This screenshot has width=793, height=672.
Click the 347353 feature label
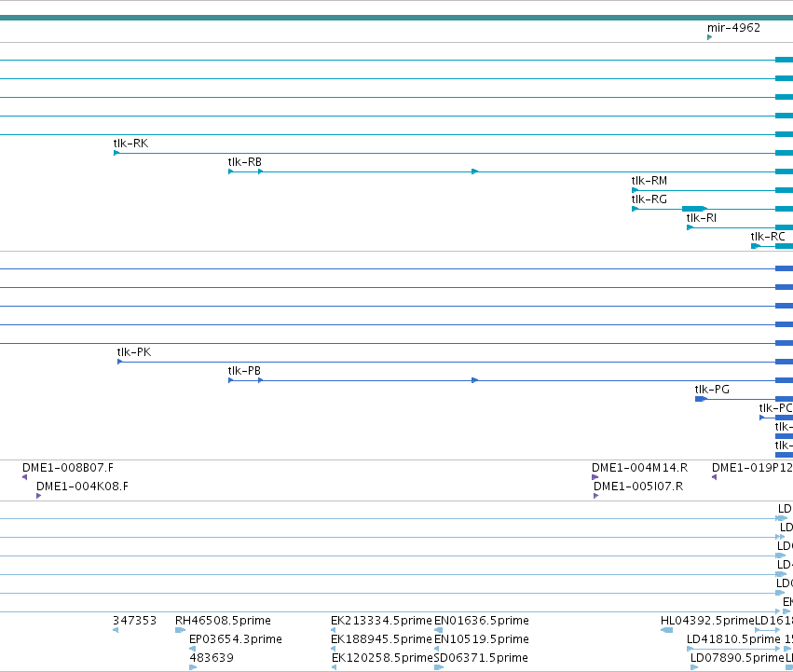134,621
